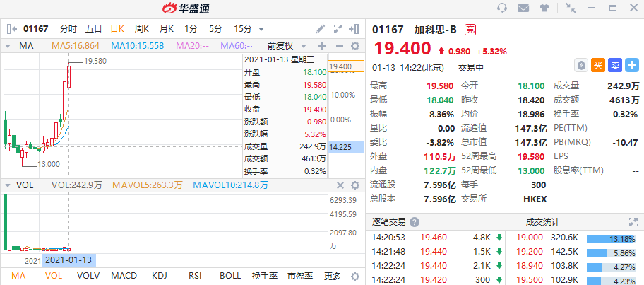The height and width of the screenshot is (285, 644).
Task: Close the VOL indicator panel
Action: click(x=340, y=185)
